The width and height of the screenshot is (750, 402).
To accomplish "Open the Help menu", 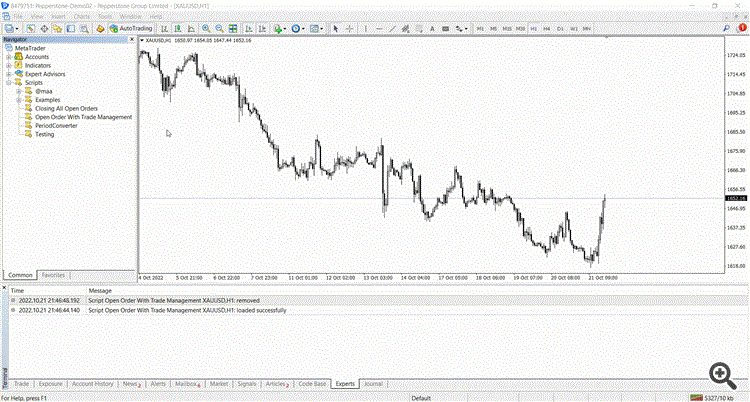I will click(x=156, y=17).
